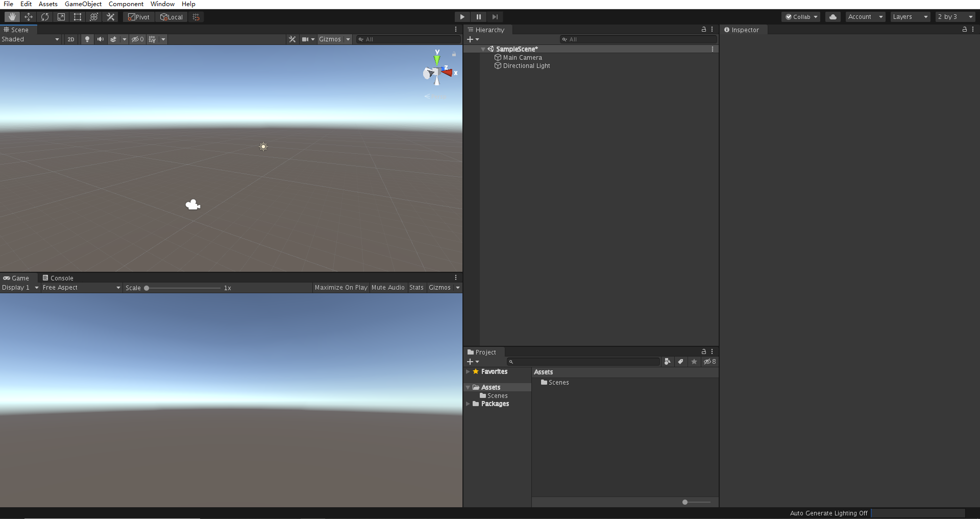Toggle Maximize On Play
Image resolution: width=980 pixels, height=519 pixels.
341,288
